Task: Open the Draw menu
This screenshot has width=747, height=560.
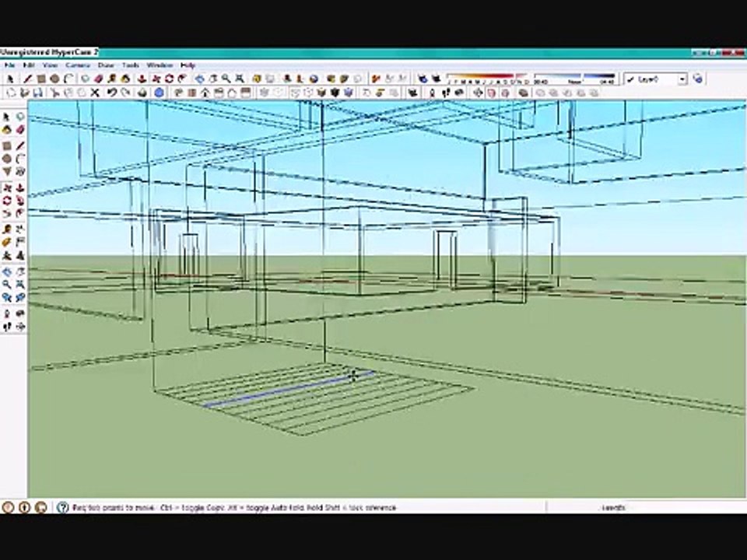Action: click(x=105, y=65)
